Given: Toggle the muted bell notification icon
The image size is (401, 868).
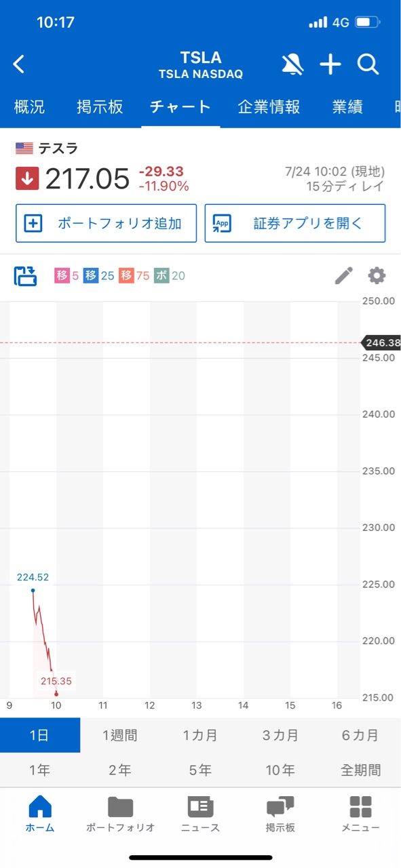Looking at the screenshot, I should [292, 65].
